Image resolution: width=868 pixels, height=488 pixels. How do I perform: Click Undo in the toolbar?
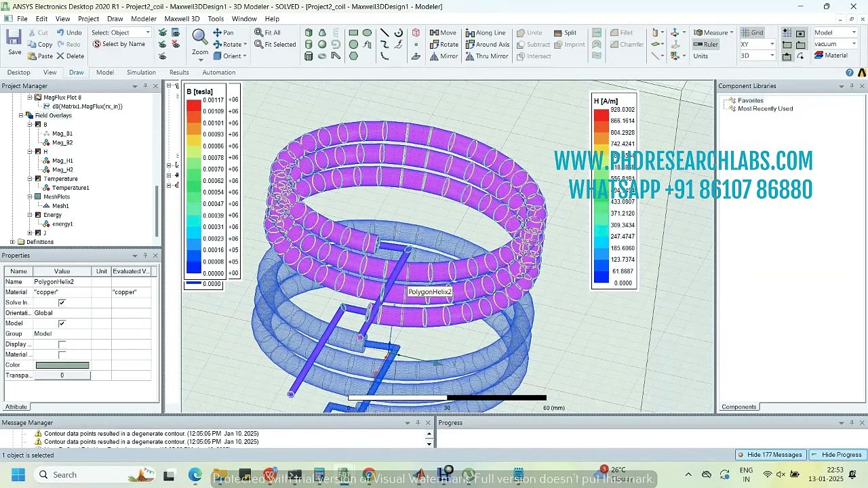tap(69, 33)
